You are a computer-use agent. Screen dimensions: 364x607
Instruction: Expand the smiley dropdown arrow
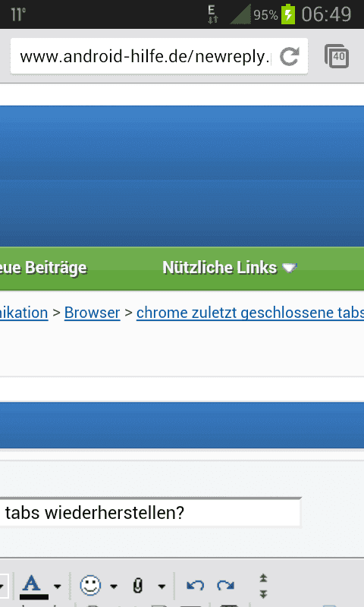tap(114, 587)
